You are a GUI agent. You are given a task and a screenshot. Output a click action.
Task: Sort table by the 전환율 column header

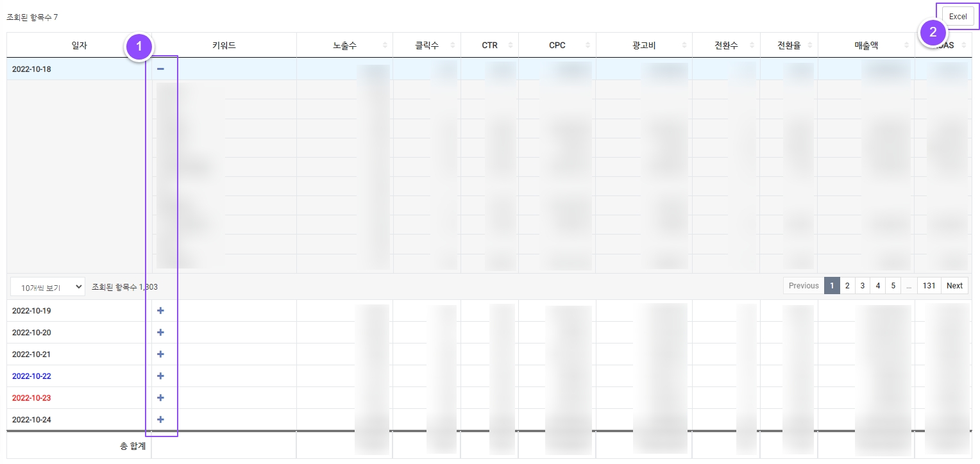pyautogui.click(x=788, y=46)
